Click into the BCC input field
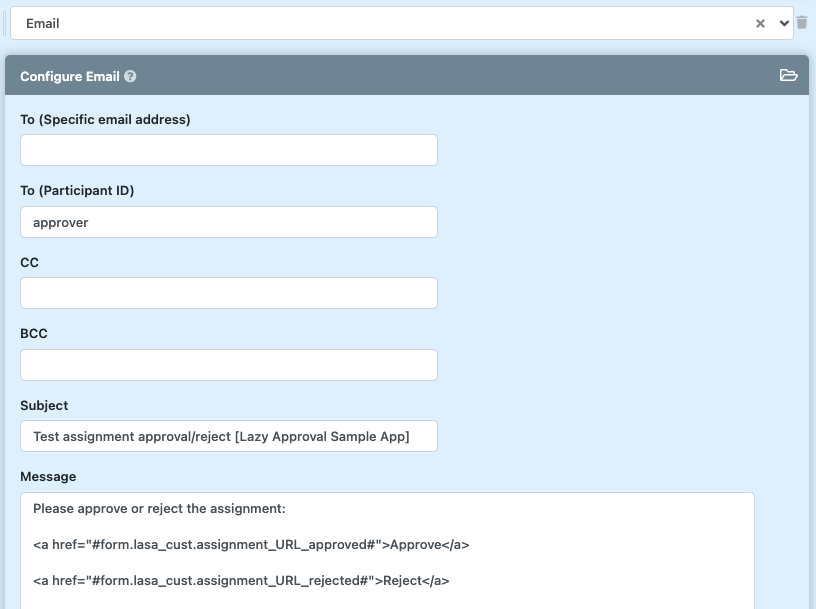The height and width of the screenshot is (609, 816). [229, 365]
